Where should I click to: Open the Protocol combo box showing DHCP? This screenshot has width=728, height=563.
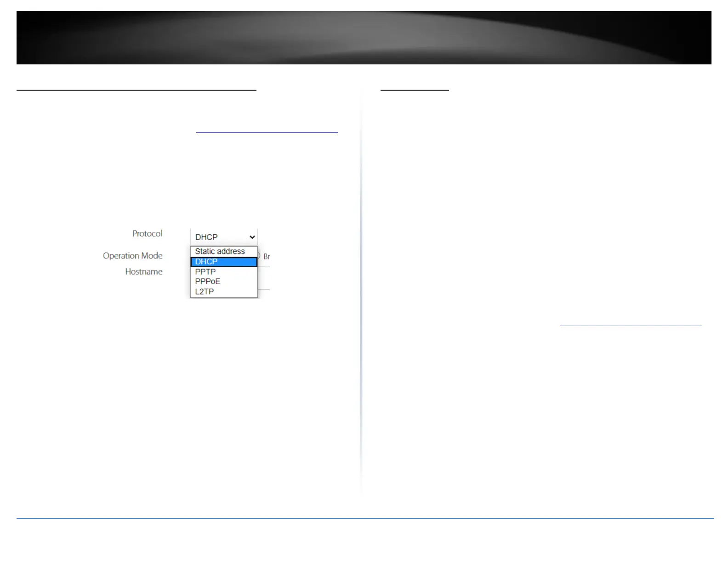(224, 237)
